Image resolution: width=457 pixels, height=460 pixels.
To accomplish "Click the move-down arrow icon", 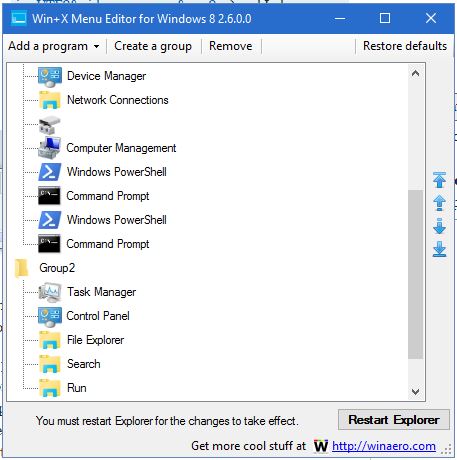I will 439,226.
